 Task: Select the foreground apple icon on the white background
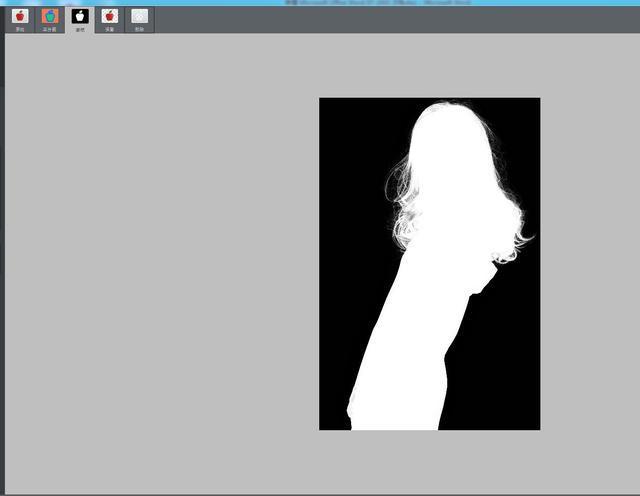110,16
